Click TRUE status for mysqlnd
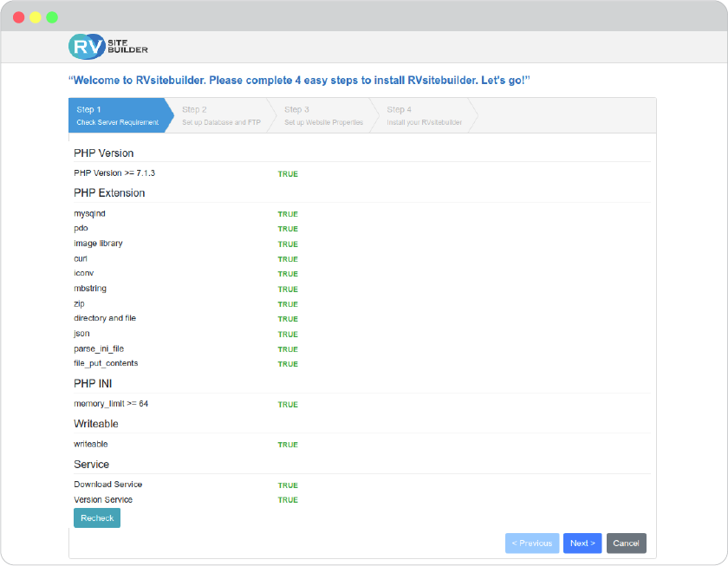Viewport: 728px width, 566px height. 288,214
